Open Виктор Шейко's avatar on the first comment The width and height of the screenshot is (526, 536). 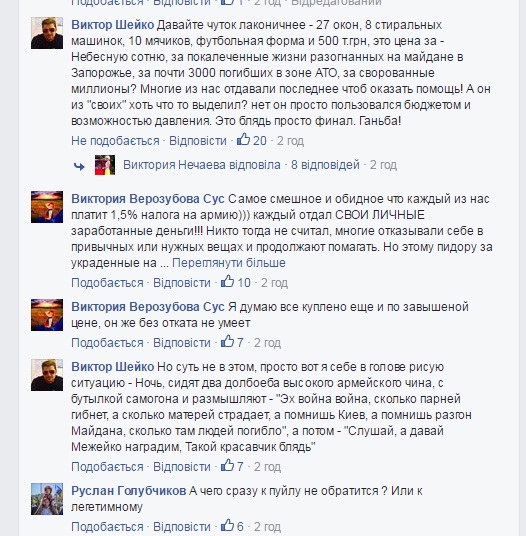pos(47,33)
